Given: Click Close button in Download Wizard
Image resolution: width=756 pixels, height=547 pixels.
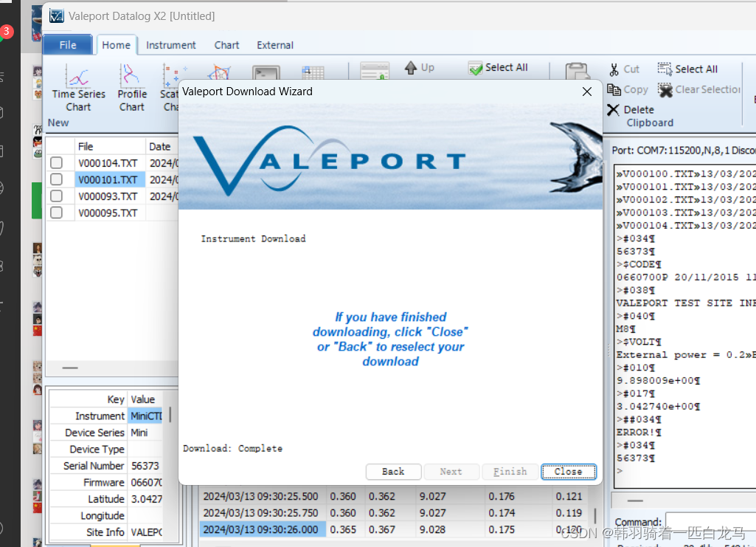Looking at the screenshot, I should 569,471.
